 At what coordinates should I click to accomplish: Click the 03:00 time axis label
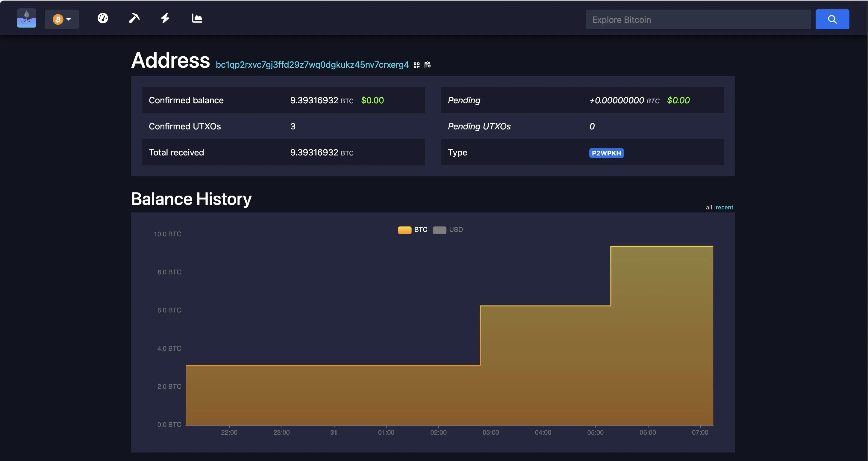click(x=491, y=432)
